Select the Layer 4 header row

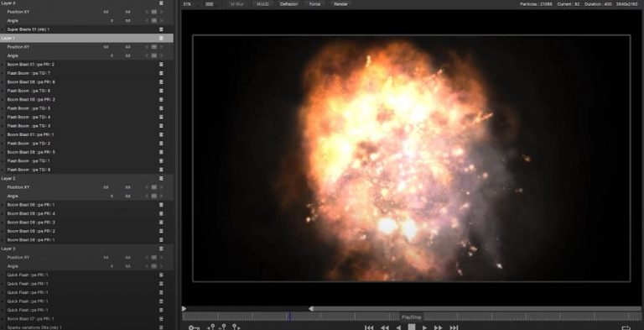point(86,3)
